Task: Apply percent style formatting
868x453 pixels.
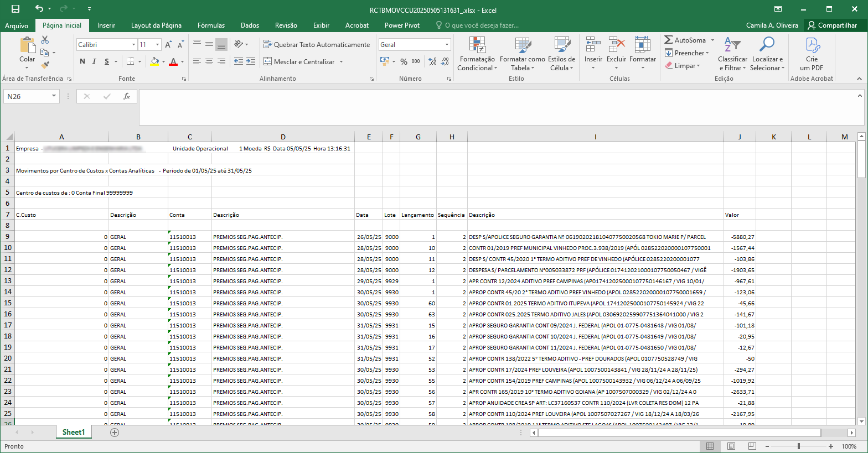Action: pyautogui.click(x=404, y=61)
